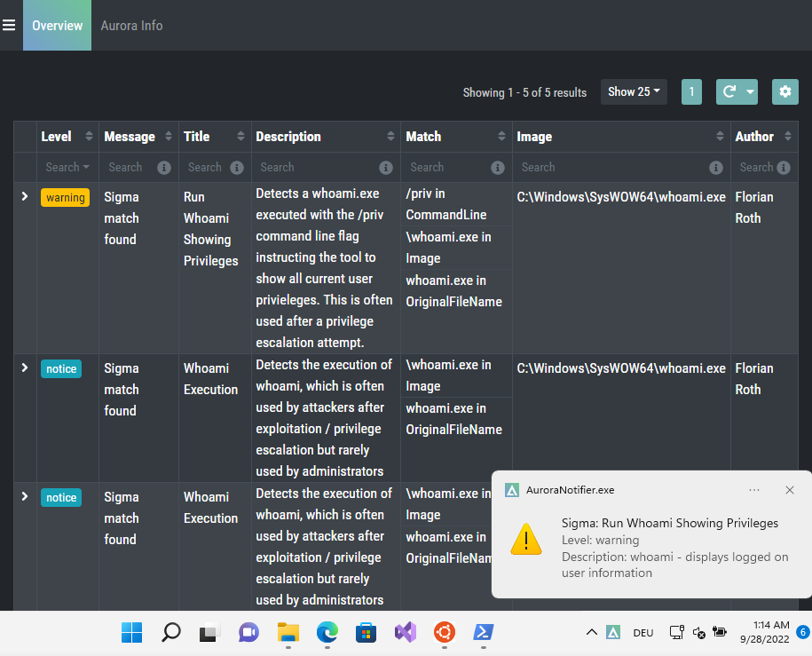
Task: Click the settings gear icon
Action: point(784,91)
